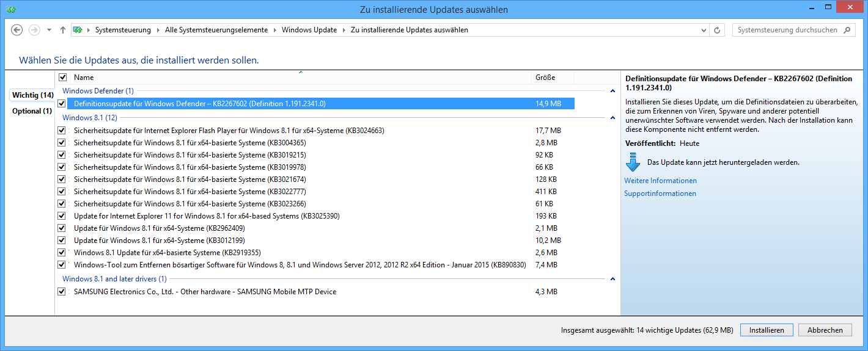868x351 pixels.
Task: Select the Internet Explorer 11 KB3025390 row text
Action: [207, 216]
